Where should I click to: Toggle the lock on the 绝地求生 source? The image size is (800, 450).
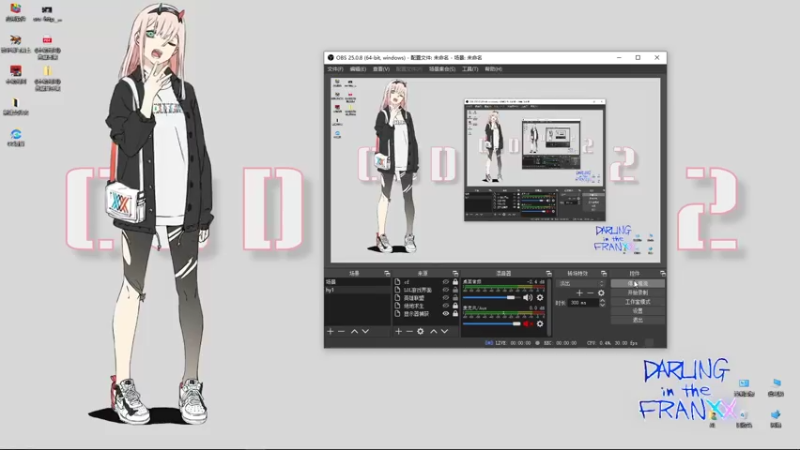(x=455, y=306)
